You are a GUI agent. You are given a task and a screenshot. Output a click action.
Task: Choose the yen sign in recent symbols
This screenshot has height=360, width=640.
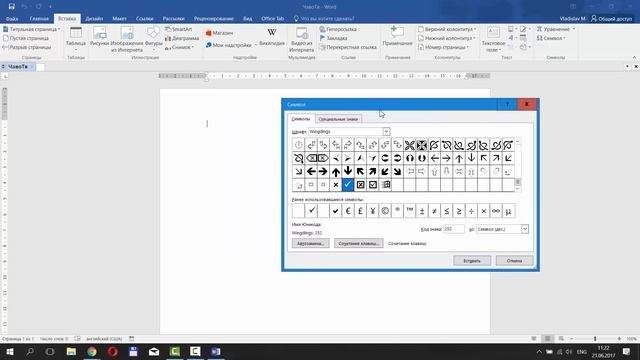coord(373,211)
